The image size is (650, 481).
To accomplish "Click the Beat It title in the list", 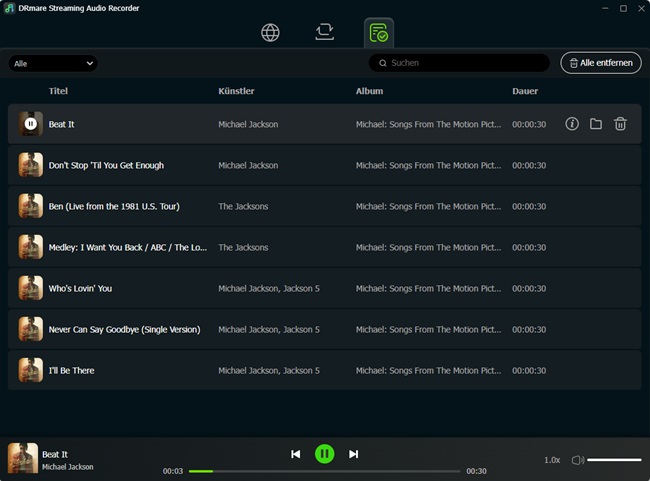I will coord(61,124).
